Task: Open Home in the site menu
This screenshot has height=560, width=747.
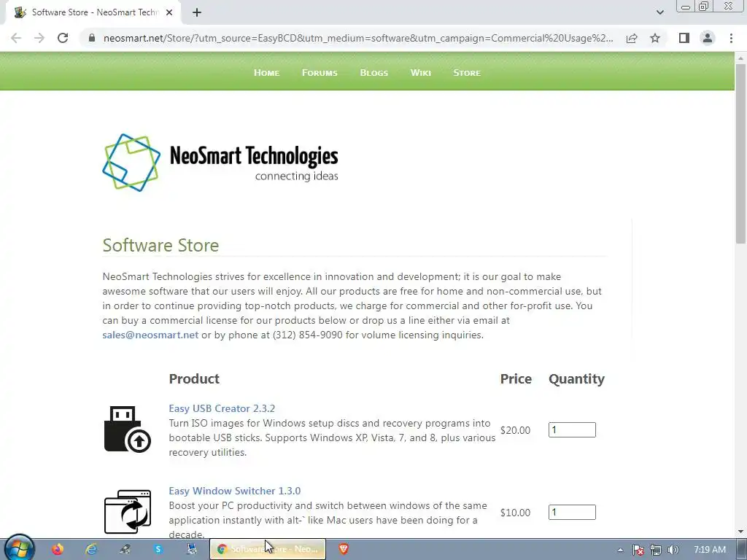Action: tap(266, 73)
